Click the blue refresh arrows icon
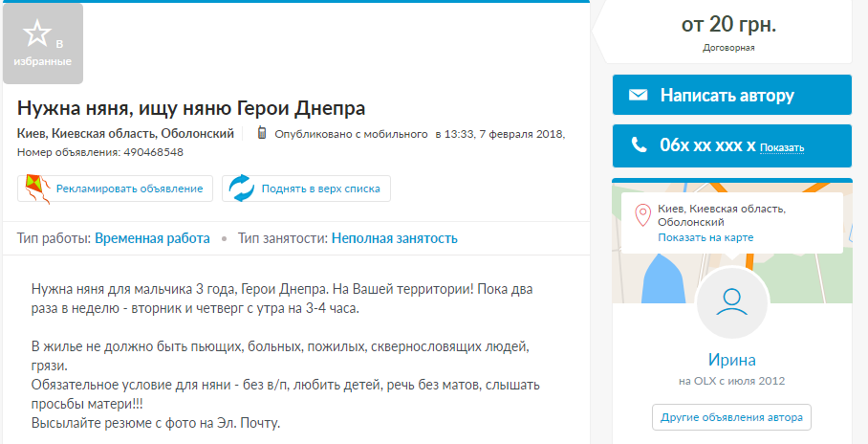868x444 pixels. (x=241, y=189)
